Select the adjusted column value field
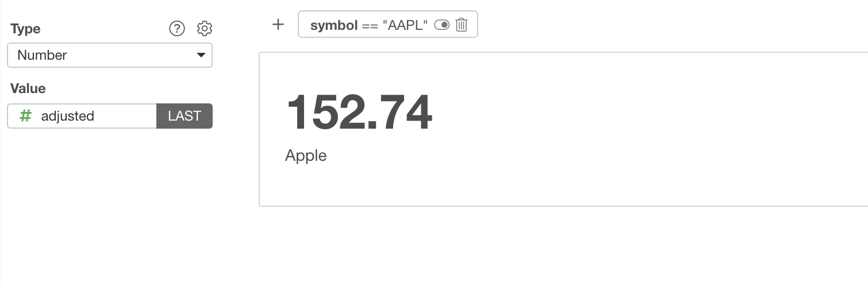The height and width of the screenshot is (286, 868). coord(82,116)
